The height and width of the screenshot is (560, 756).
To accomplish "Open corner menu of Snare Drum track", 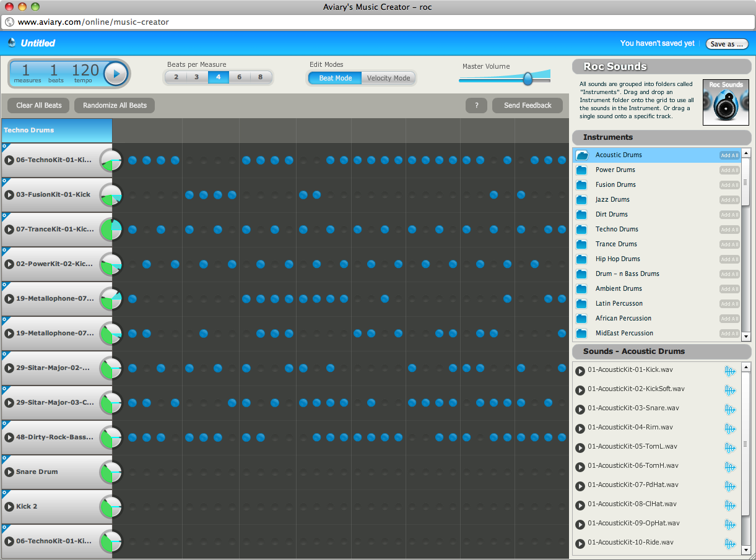I will [4, 459].
